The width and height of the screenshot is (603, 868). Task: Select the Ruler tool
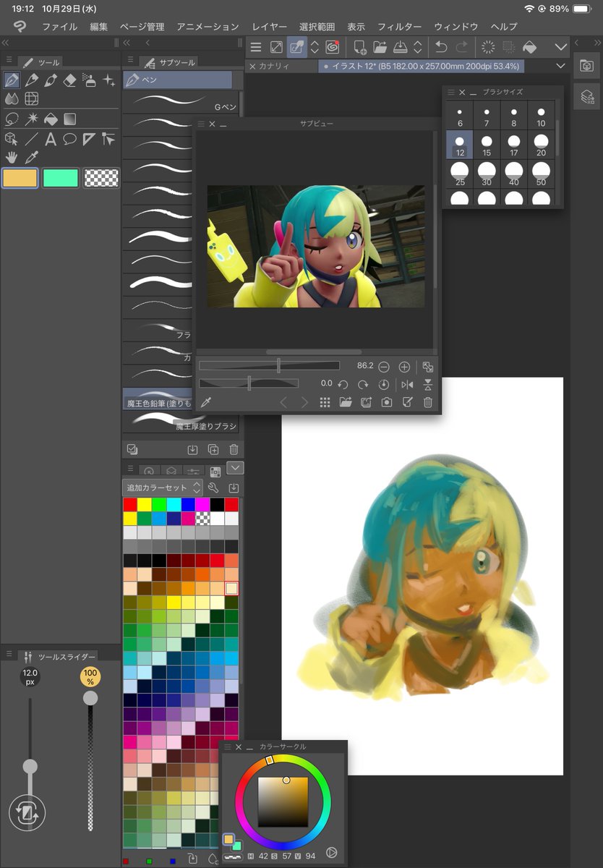click(x=90, y=139)
